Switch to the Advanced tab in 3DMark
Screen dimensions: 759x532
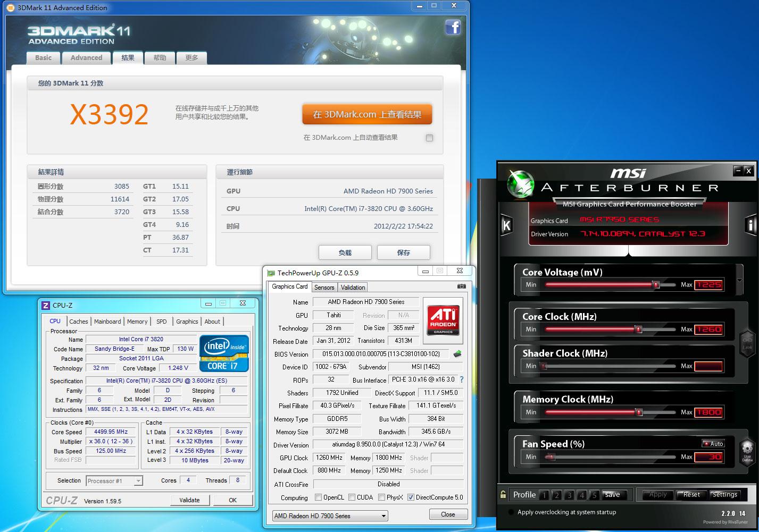click(x=86, y=58)
